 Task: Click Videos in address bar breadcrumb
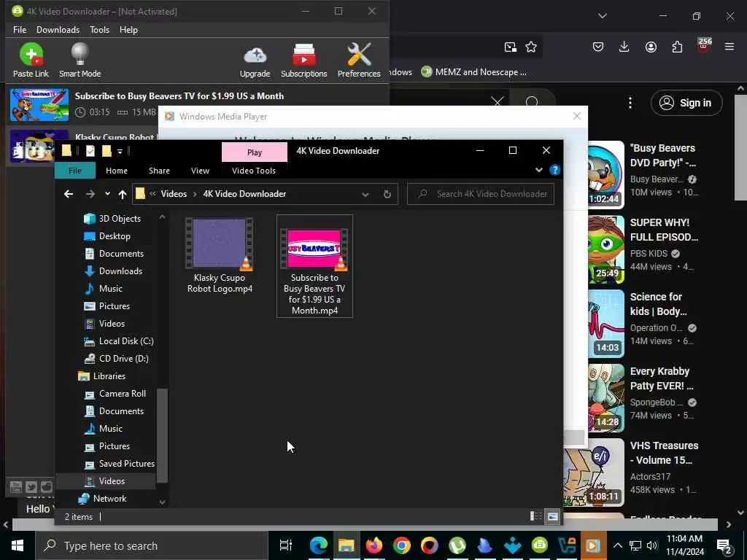coord(174,194)
